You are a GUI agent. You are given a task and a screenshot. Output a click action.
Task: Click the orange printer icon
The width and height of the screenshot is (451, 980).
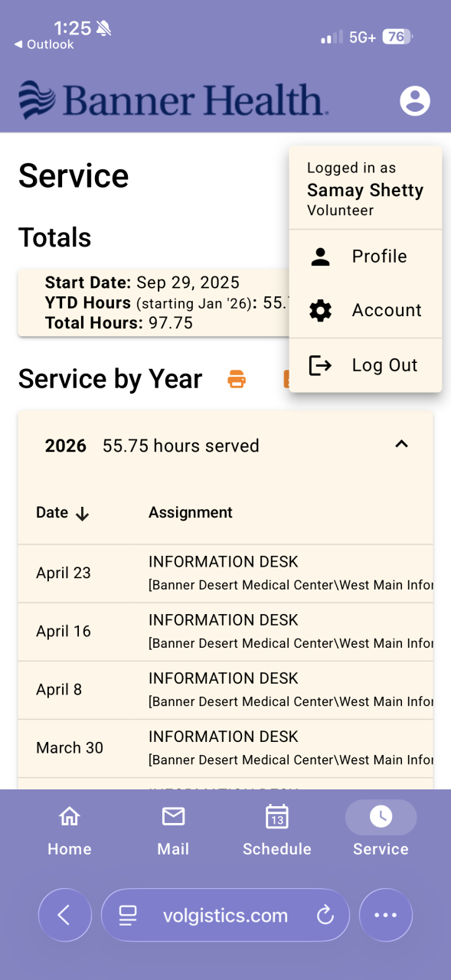(237, 379)
